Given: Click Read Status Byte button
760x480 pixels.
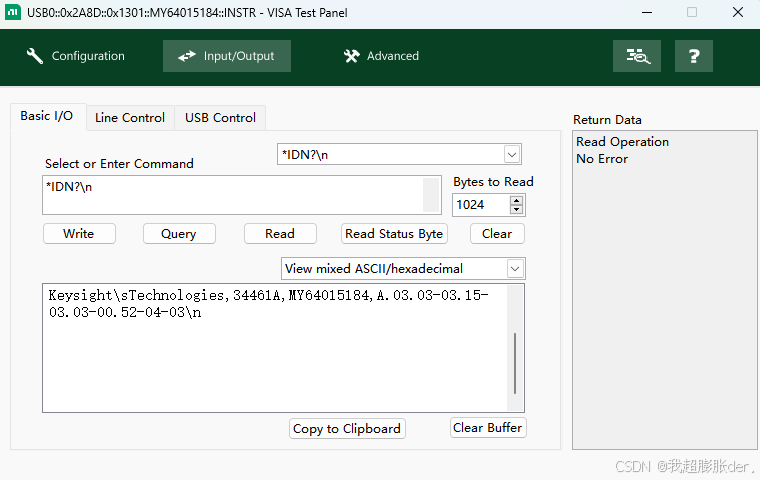Looking at the screenshot, I should (394, 234).
